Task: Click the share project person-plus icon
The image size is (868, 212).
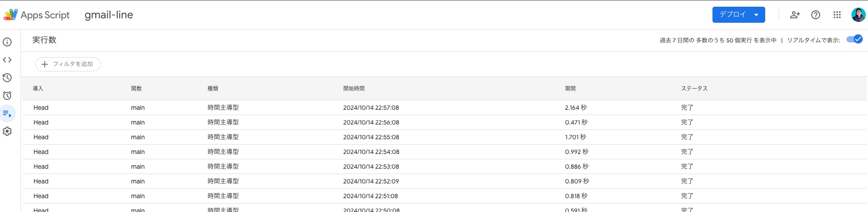Action: coord(795,15)
